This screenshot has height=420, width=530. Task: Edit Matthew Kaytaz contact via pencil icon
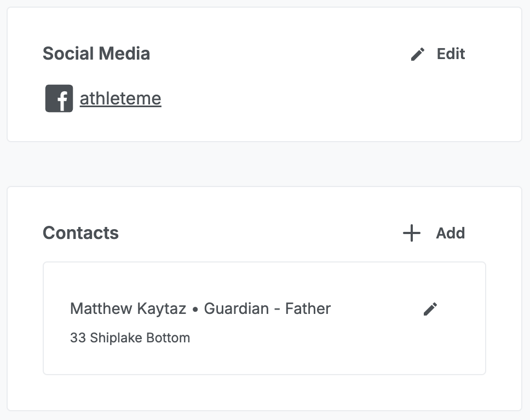pos(430,309)
